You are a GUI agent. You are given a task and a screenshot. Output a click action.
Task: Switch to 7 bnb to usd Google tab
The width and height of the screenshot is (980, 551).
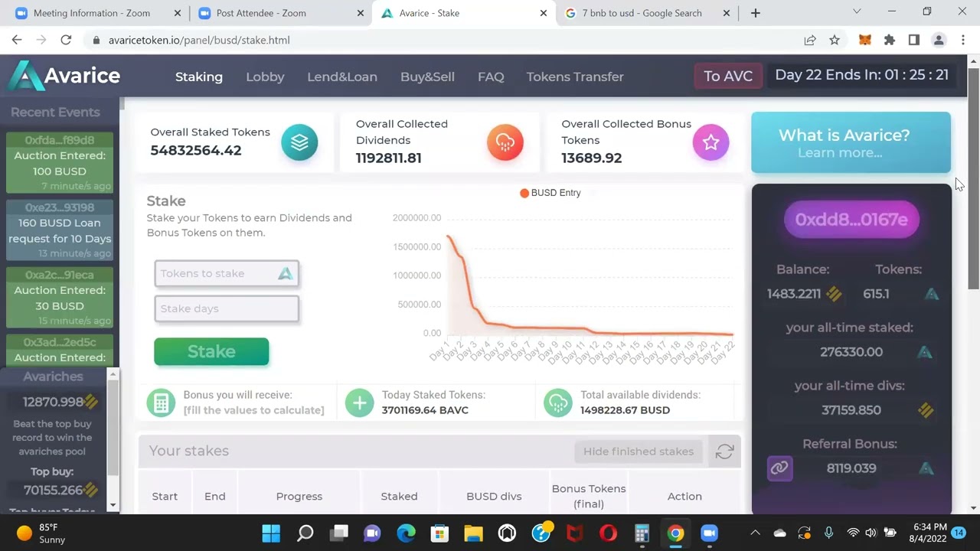(647, 13)
